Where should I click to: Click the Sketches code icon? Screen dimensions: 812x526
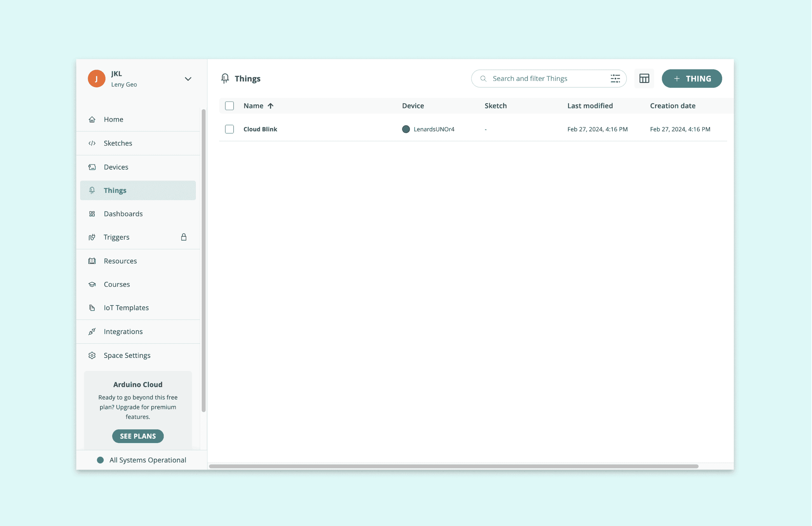(92, 143)
